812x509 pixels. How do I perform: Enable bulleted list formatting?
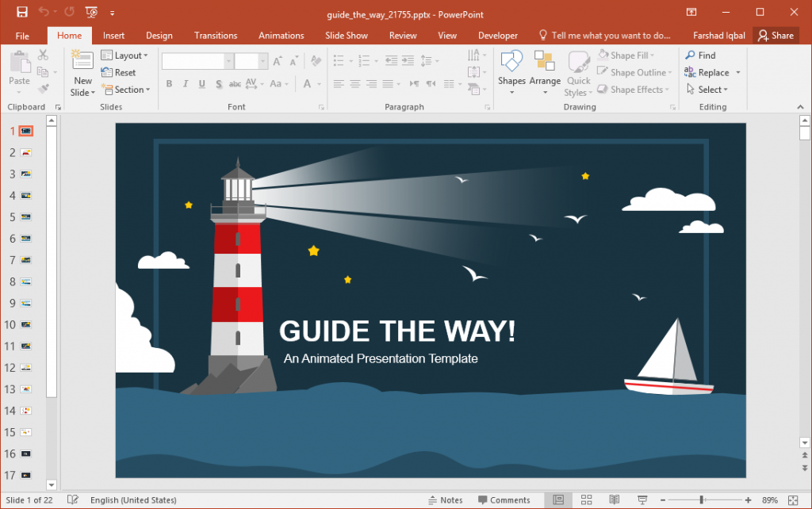(x=340, y=60)
